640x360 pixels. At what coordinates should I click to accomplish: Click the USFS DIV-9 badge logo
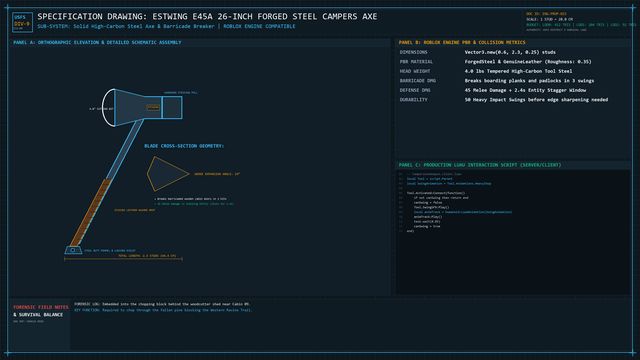coord(22,22)
